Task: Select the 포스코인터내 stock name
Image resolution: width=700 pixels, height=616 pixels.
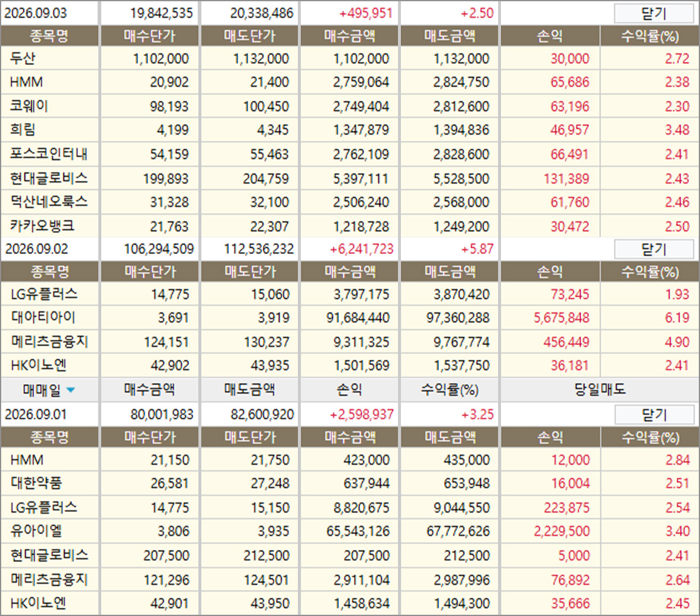Action: coord(49,154)
